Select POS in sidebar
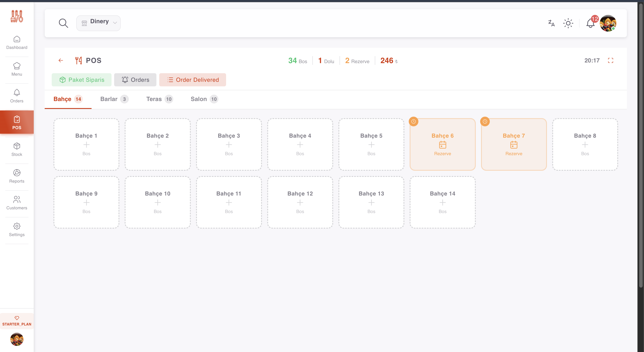 [x=17, y=122]
